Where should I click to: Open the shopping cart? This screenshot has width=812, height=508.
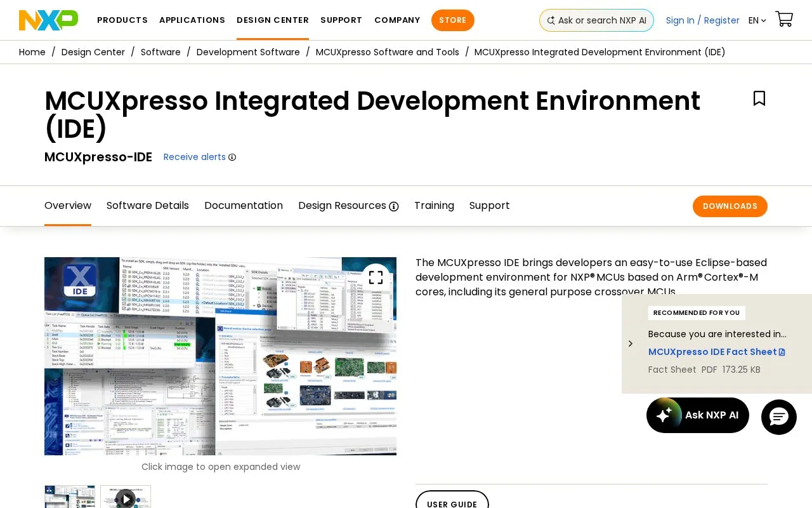[x=784, y=19]
